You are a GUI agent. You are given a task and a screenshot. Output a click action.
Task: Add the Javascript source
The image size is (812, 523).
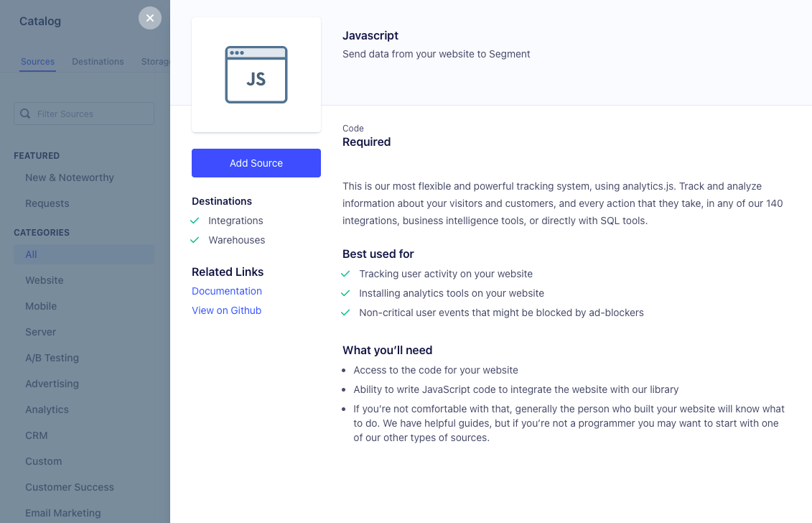(256, 163)
